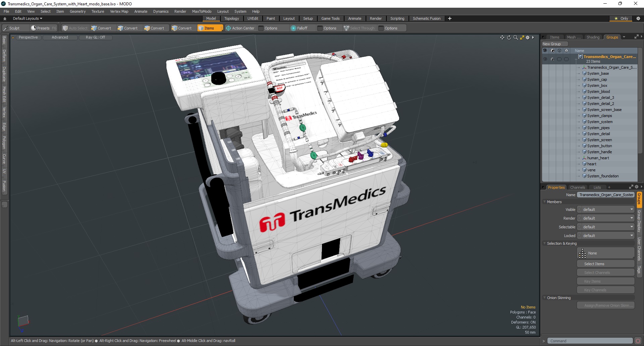The image size is (644, 346).
Task: Open the Presets browser button
Action: [x=43, y=28]
